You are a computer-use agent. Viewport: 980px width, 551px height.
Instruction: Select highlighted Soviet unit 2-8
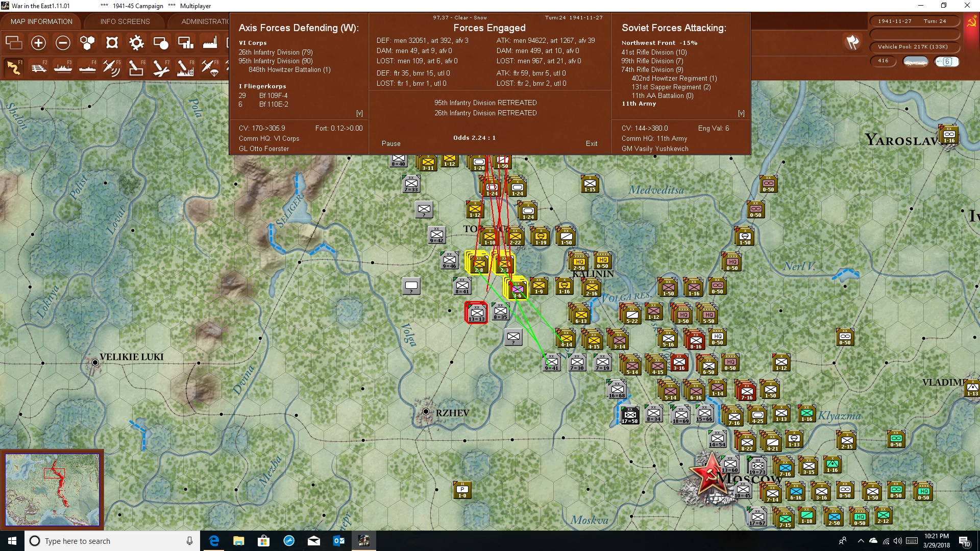(479, 263)
